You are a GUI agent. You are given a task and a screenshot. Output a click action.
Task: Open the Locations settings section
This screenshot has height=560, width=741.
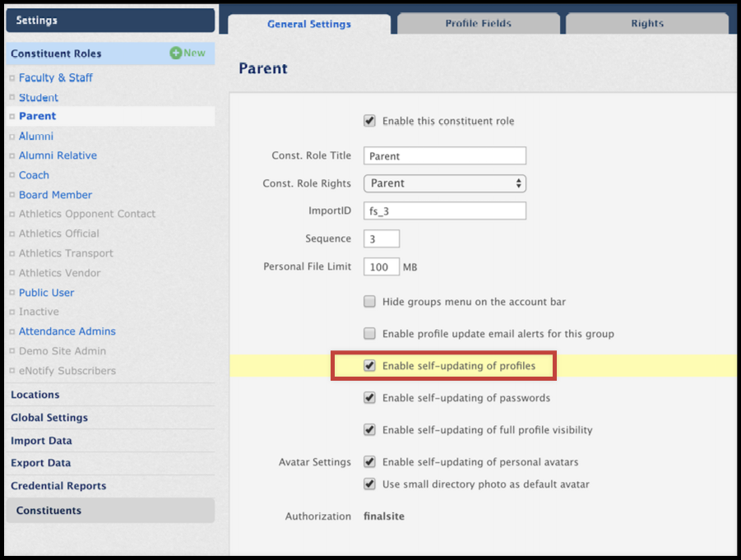point(35,395)
